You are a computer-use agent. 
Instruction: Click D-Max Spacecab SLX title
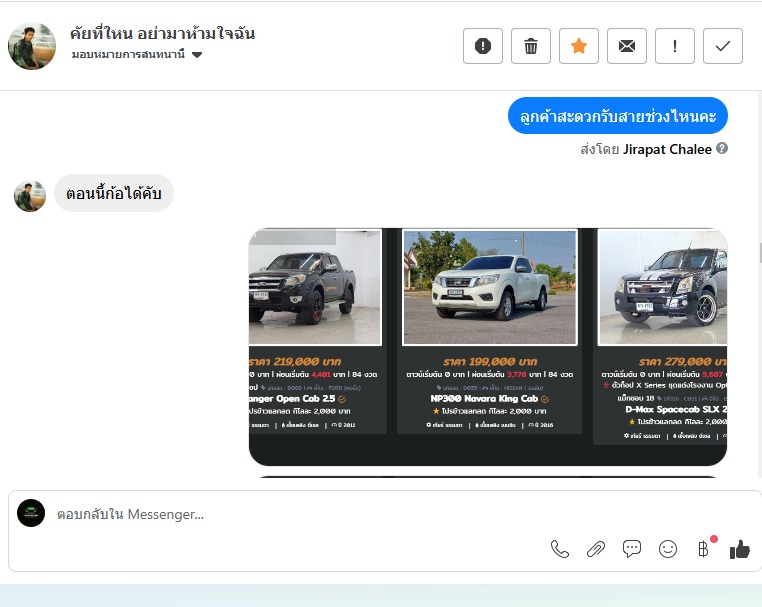676,409
